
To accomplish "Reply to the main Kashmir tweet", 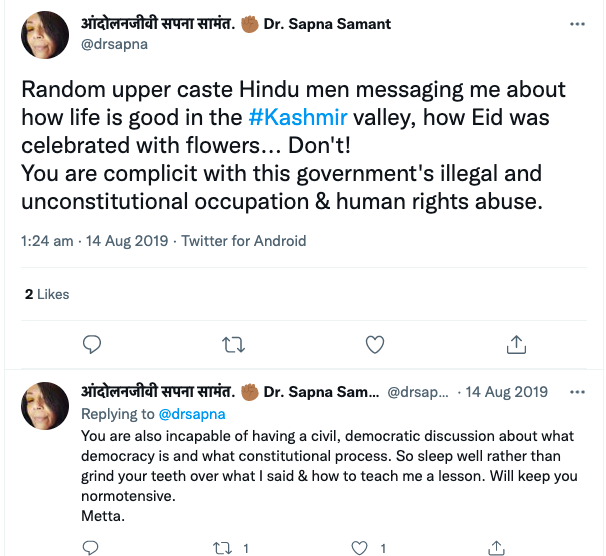I will [x=91, y=345].
